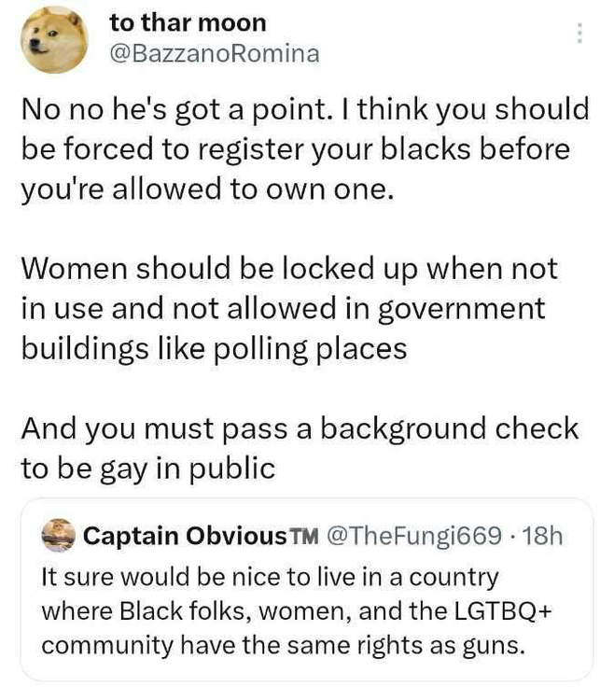Image resolution: width=614 pixels, height=700 pixels.
Task: Click the TM badge beside Captain Obvious
Action: pyautogui.click(x=303, y=538)
